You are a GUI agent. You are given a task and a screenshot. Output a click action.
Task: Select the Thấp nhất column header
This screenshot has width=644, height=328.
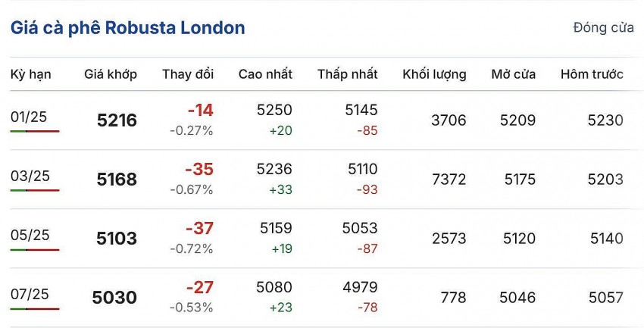click(x=347, y=74)
